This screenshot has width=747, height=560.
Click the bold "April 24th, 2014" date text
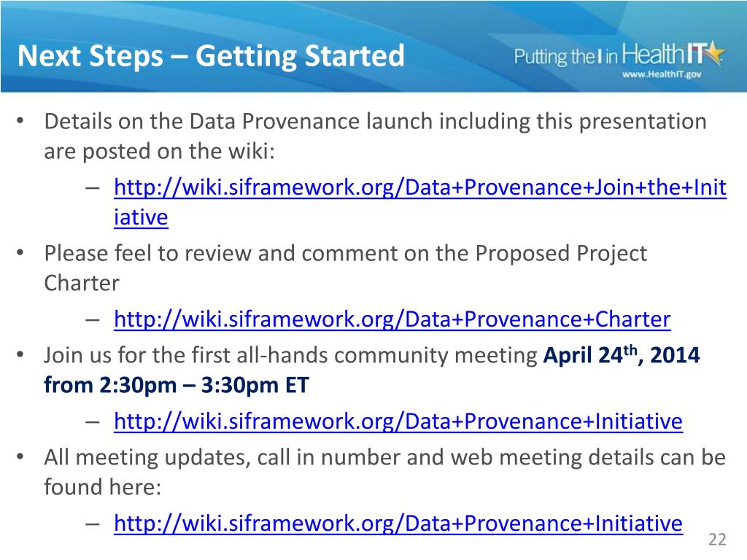622,355
